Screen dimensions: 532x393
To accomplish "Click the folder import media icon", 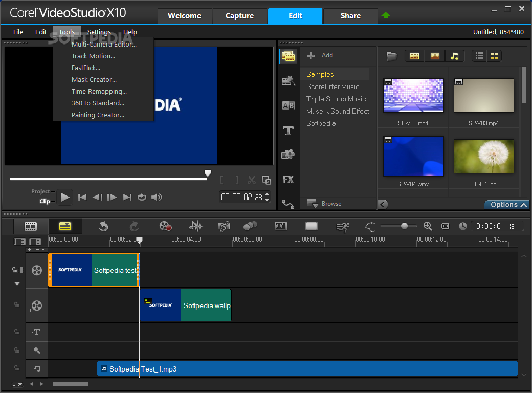I will 391,56.
